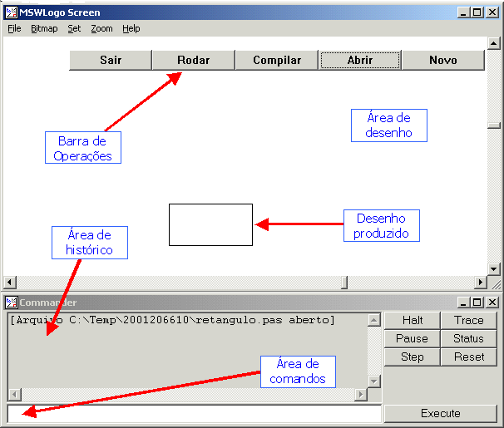Image resolution: width=504 pixels, height=428 pixels.
Task: Click the Rodar button
Action: [x=194, y=60]
